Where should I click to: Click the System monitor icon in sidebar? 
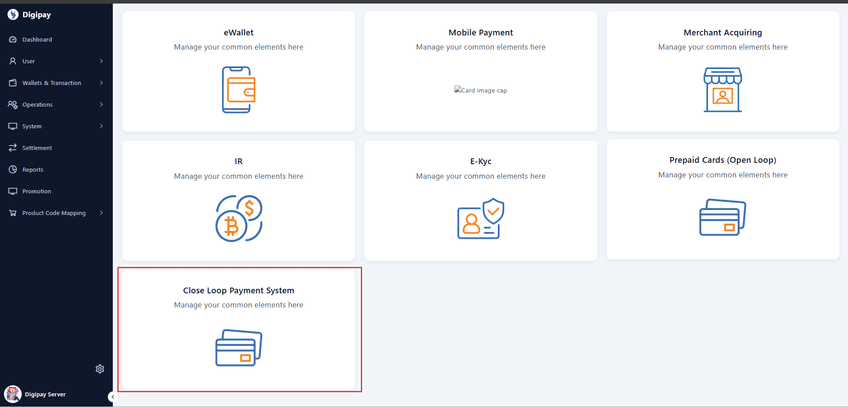[x=13, y=126]
